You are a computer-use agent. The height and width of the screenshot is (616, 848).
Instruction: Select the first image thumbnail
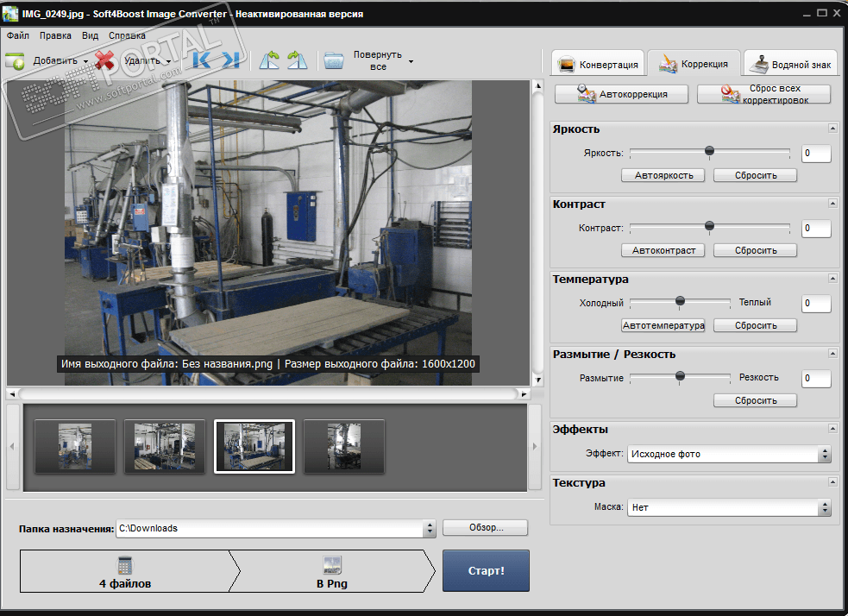tap(75, 446)
